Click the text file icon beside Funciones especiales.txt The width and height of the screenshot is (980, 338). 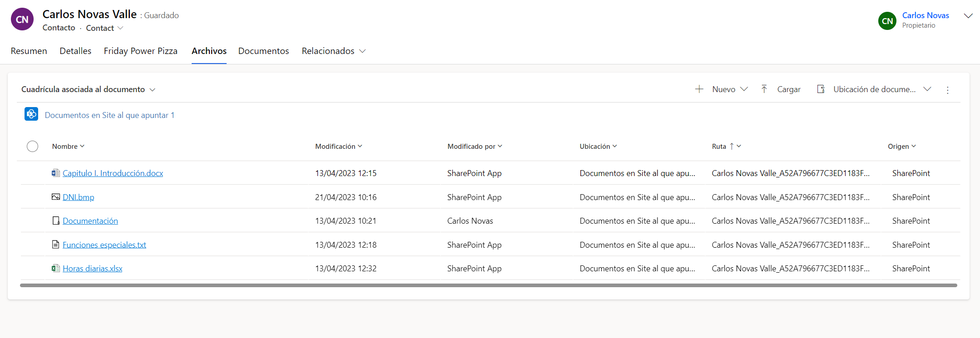pos(56,245)
